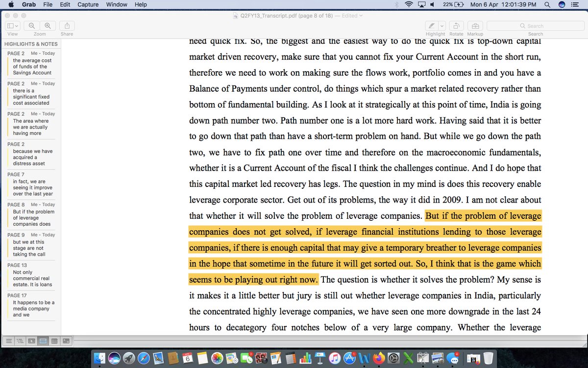Select note 'It happens to be a media company'

32,305
